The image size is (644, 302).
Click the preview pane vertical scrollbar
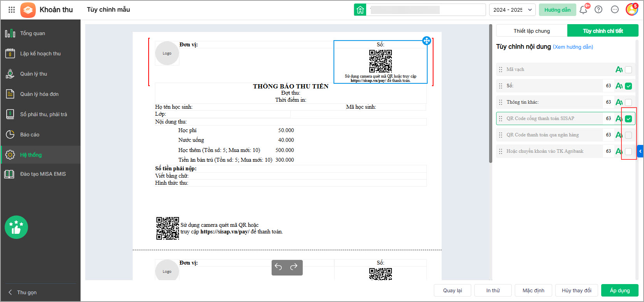click(491, 94)
